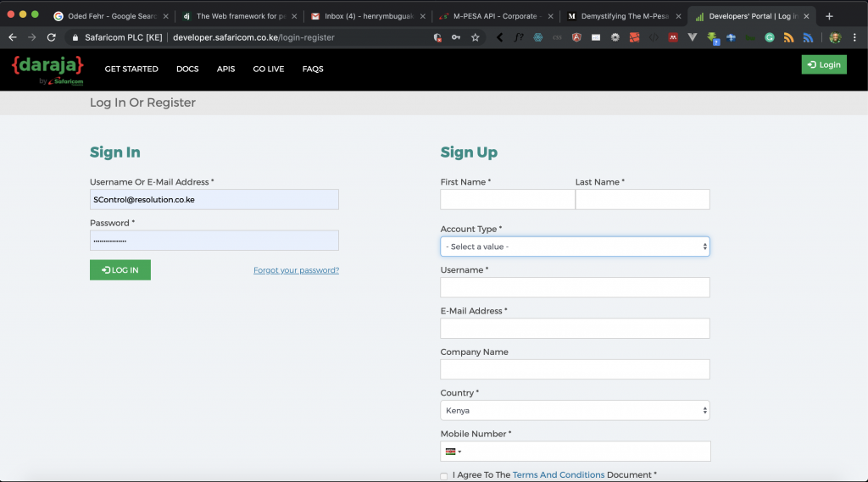The image size is (868, 482).
Task: Open a new browser tab
Action: tap(829, 16)
